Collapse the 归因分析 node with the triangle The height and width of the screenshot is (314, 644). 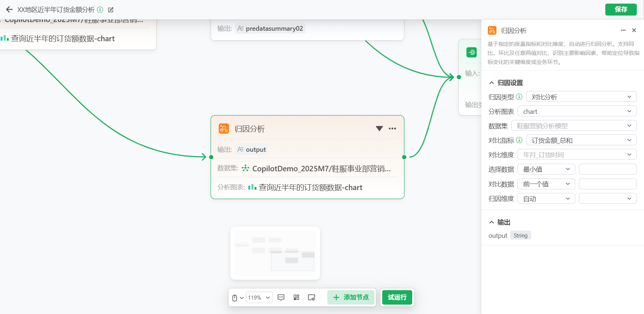[x=379, y=129]
